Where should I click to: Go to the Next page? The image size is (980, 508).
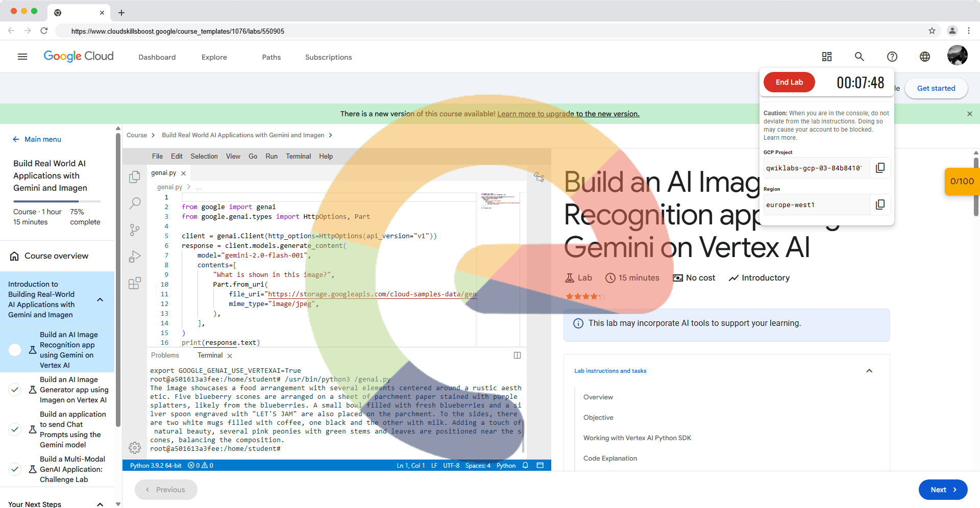[942, 490]
